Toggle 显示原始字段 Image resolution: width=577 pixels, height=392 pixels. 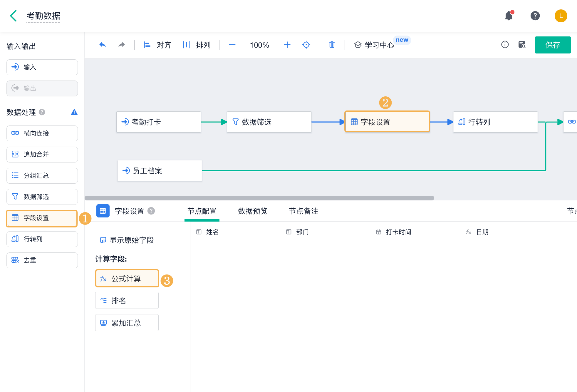127,240
